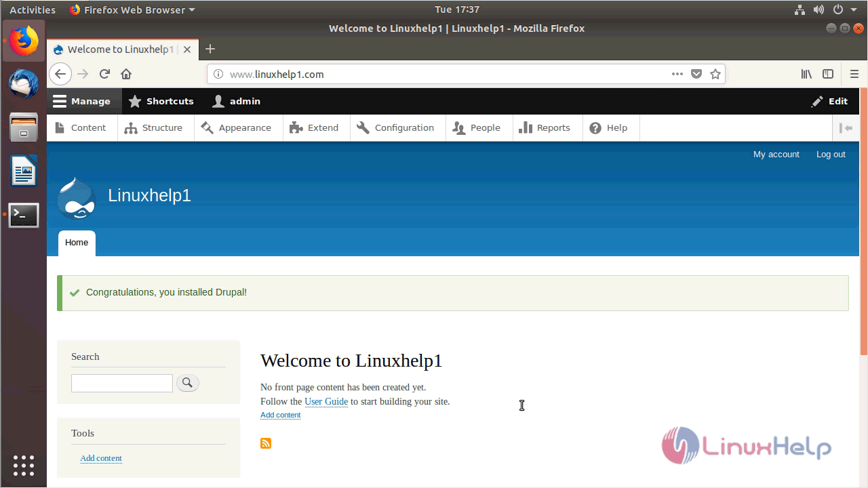Click in the Search text field
Image resolution: width=868 pixels, height=488 pixels.
coord(122,383)
